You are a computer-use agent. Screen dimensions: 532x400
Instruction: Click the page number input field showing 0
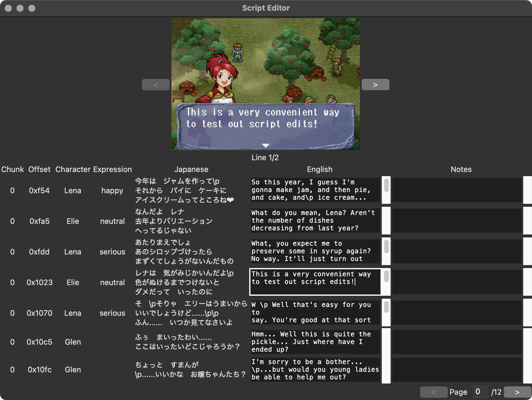pyautogui.click(x=480, y=392)
